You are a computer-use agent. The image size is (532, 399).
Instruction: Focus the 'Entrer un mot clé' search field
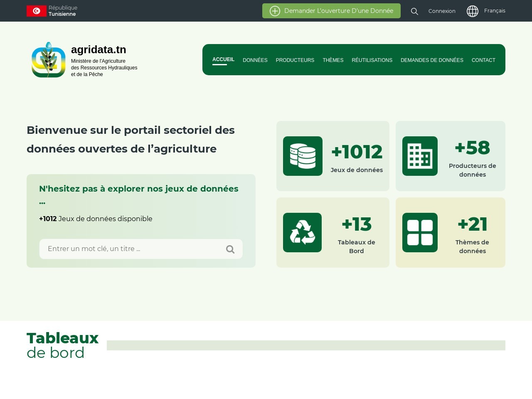(141, 249)
